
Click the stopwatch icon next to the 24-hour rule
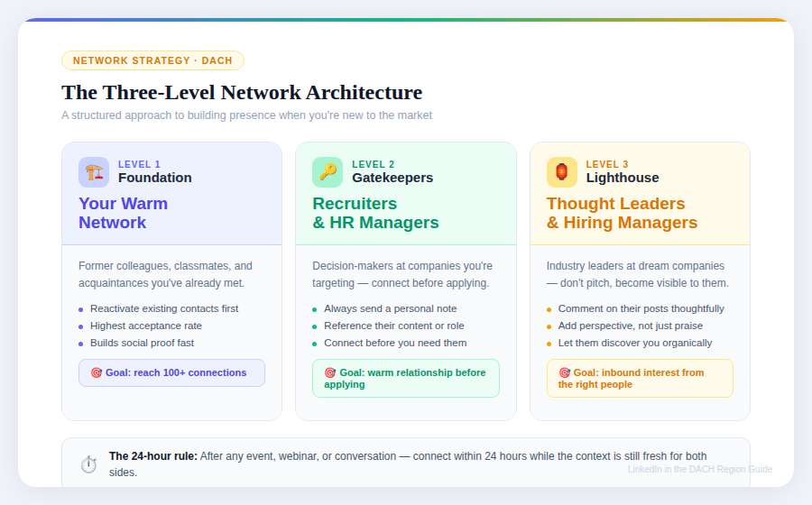(x=88, y=464)
